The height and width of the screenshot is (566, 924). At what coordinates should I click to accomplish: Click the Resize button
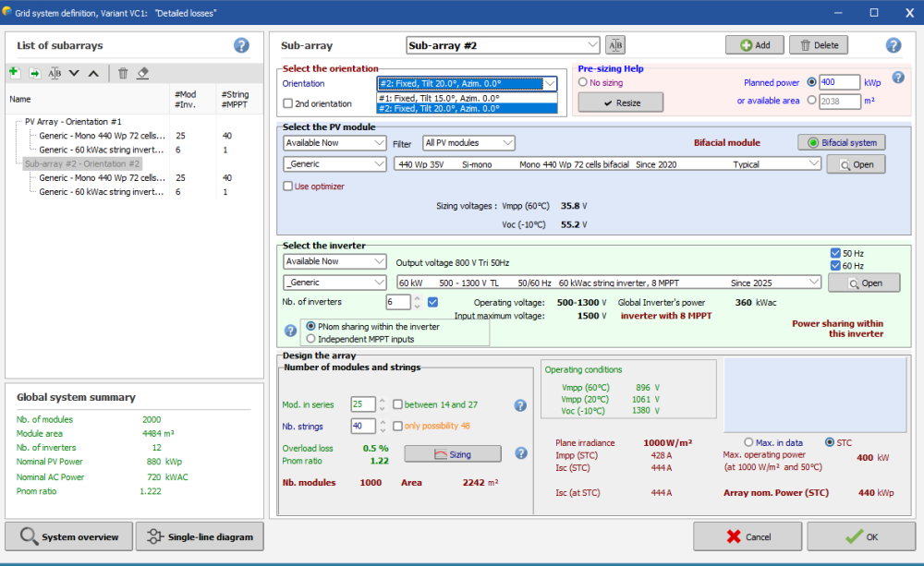(621, 102)
